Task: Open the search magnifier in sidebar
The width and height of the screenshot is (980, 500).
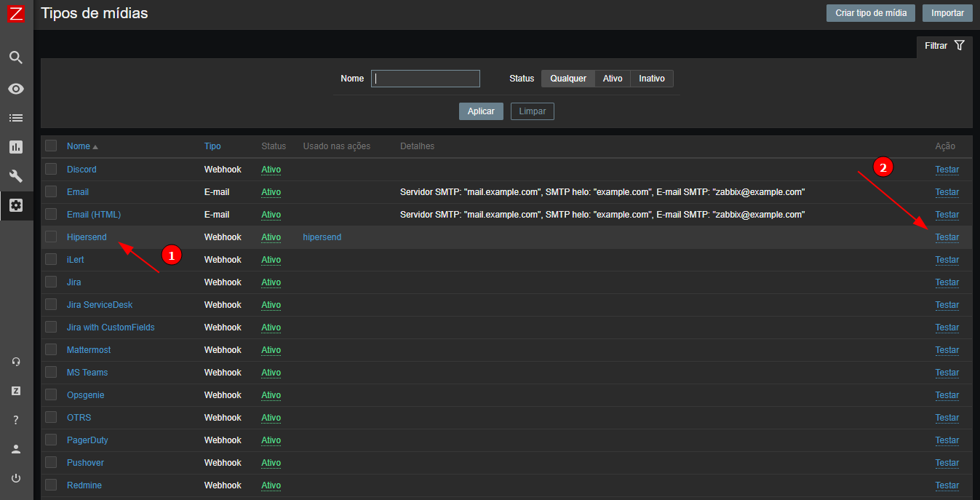Action: coord(16,57)
